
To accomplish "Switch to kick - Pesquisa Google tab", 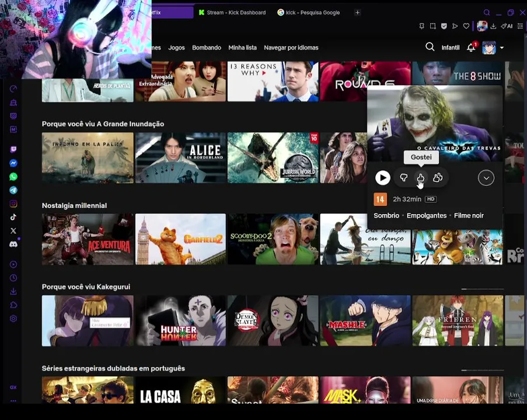I will tap(309, 13).
